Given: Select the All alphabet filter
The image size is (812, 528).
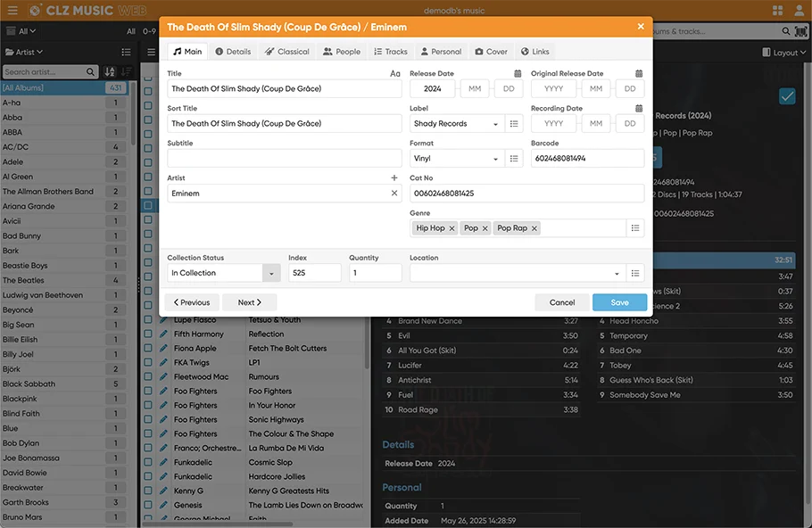Looking at the screenshot, I should coord(131,31).
